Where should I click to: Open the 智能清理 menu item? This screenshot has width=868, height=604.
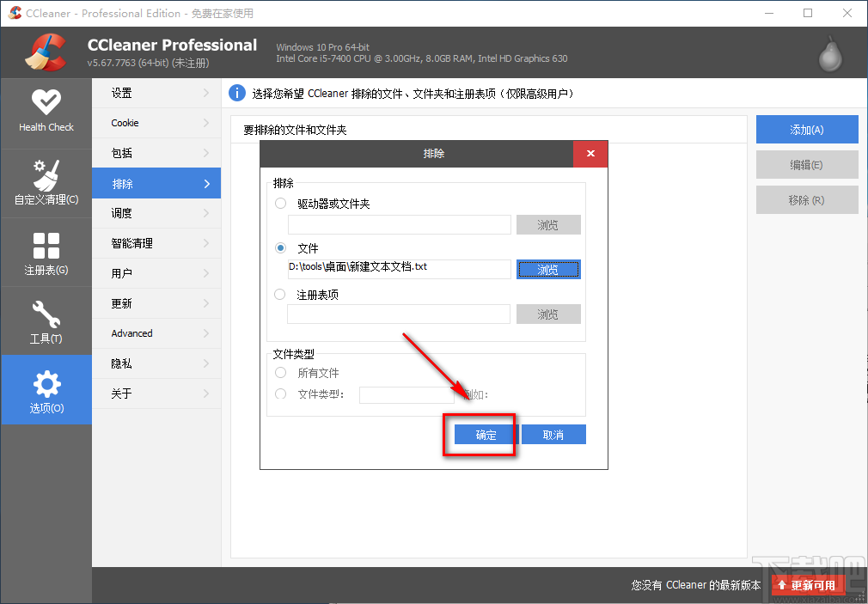click(x=156, y=243)
